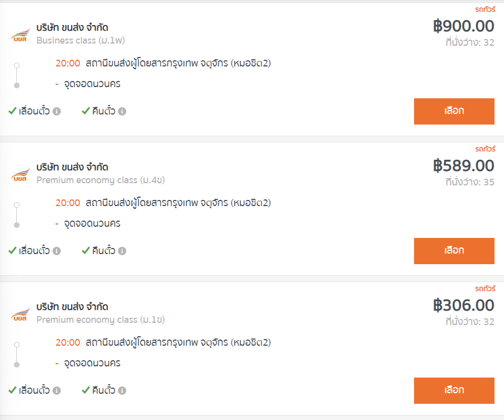Click the green เลื่อนตั๋ว checkmark on ฿900 trip
The height and width of the screenshot is (420, 504).
click(12, 111)
